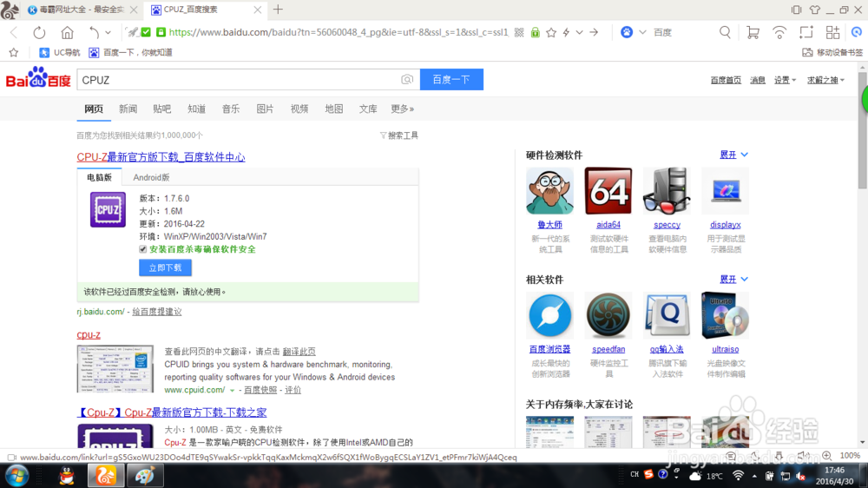Click the 鲁大师 software icon
This screenshot has height=488, width=868.
[549, 191]
